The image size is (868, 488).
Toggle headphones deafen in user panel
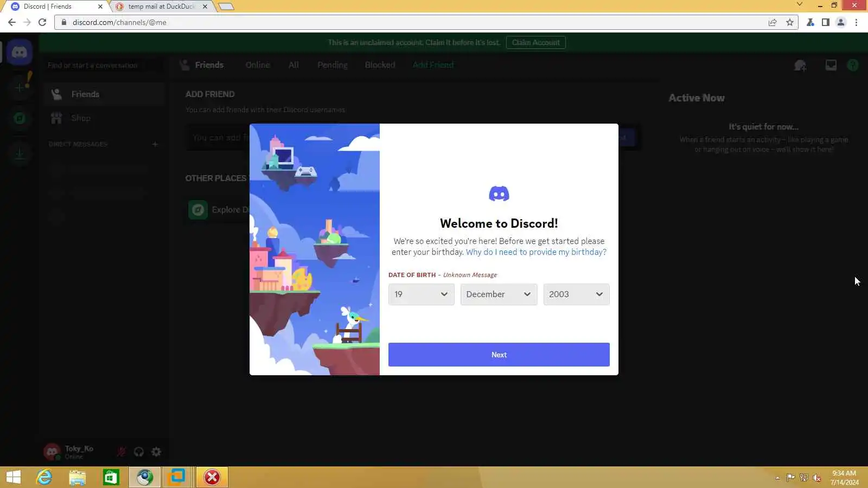point(139,452)
